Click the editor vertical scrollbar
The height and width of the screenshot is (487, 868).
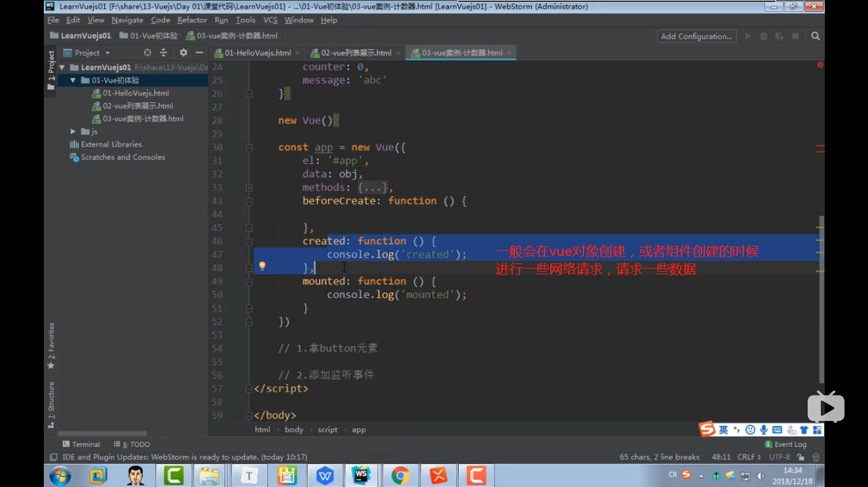pyautogui.click(x=821, y=298)
